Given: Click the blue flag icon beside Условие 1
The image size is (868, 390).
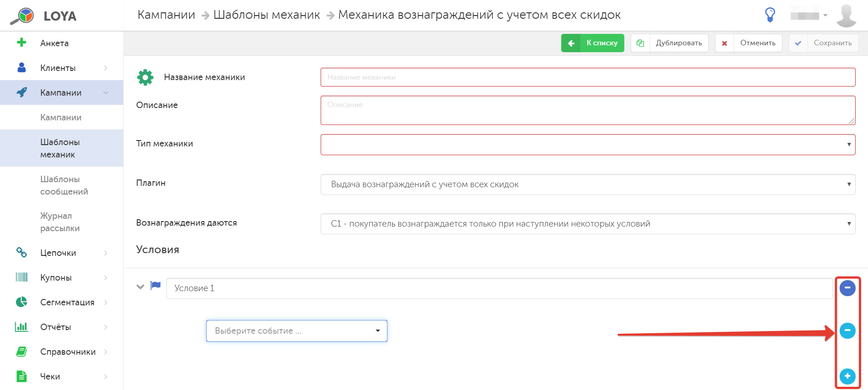Looking at the screenshot, I should 156,286.
